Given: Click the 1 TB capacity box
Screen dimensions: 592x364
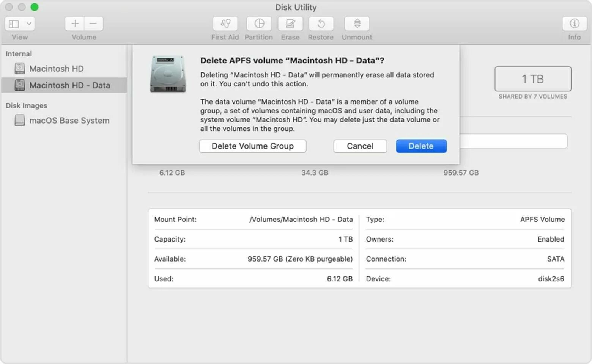Looking at the screenshot, I should [x=533, y=79].
